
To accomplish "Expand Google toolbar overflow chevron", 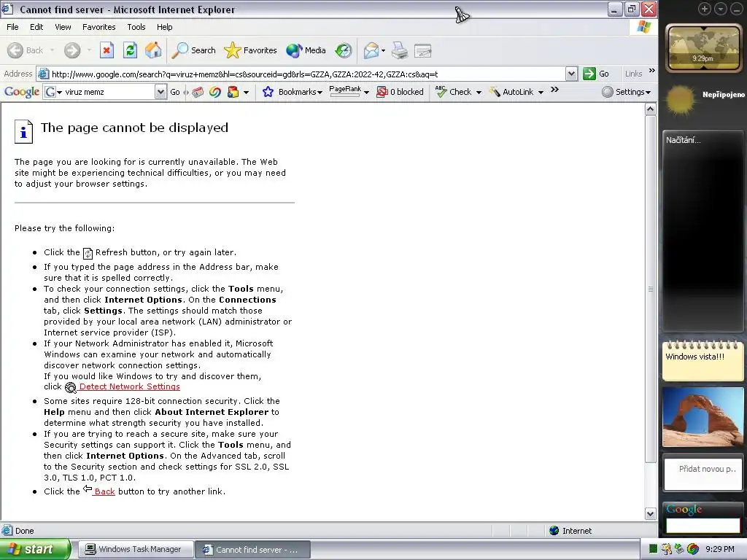I will [x=554, y=90].
